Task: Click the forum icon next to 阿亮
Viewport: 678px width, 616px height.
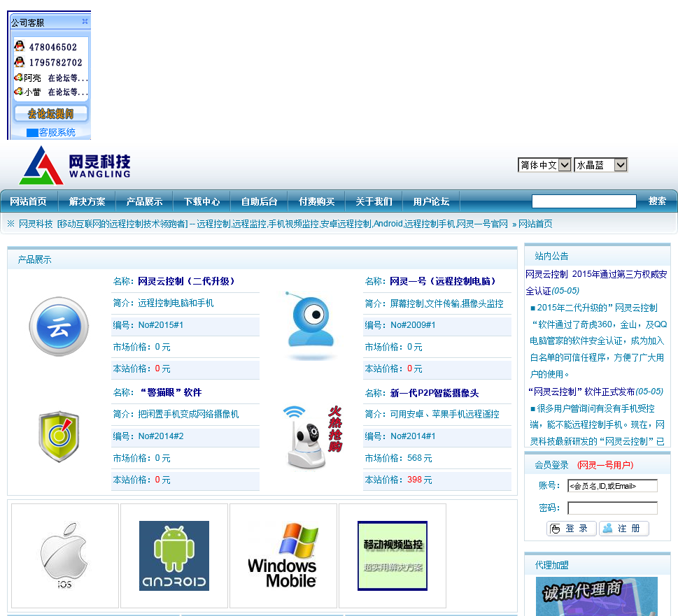Action: 19,78
